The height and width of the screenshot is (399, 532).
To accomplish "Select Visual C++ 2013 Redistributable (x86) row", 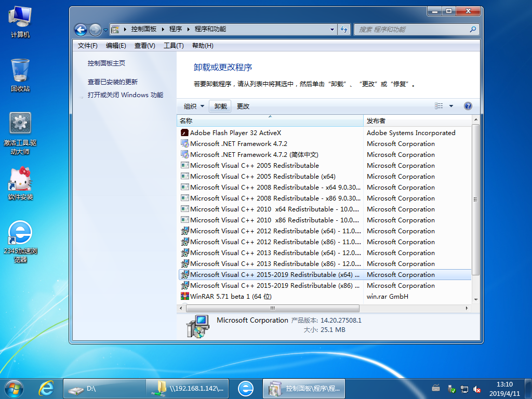I will [x=325, y=263].
